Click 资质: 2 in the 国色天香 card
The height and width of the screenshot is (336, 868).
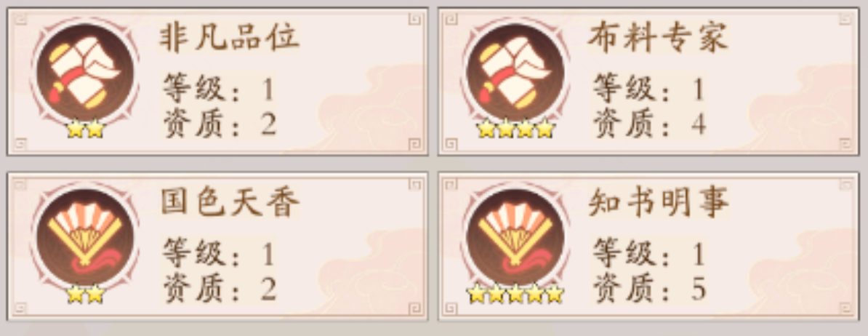pyautogui.click(x=220, y=289)
